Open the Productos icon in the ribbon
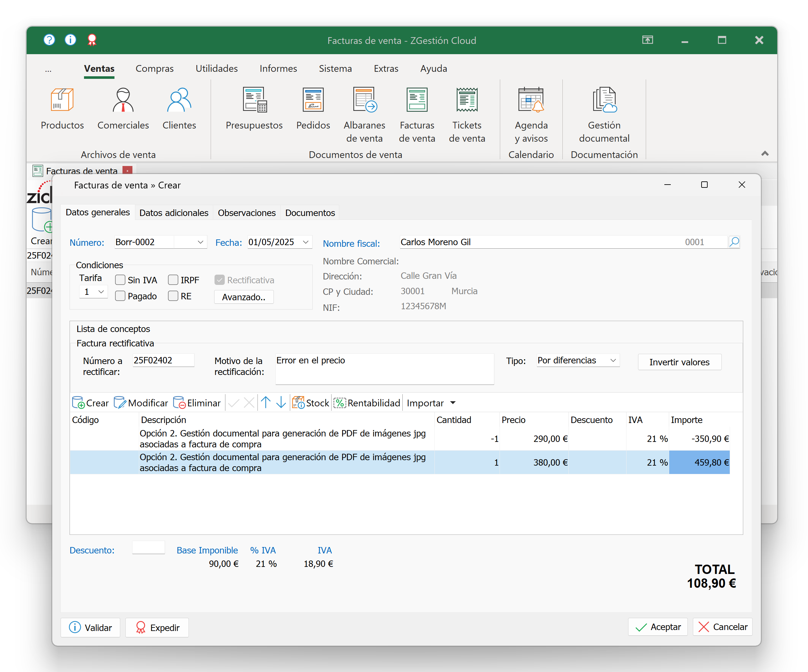Viewport: 808px width, 672px height. click(x=62, y=109)
